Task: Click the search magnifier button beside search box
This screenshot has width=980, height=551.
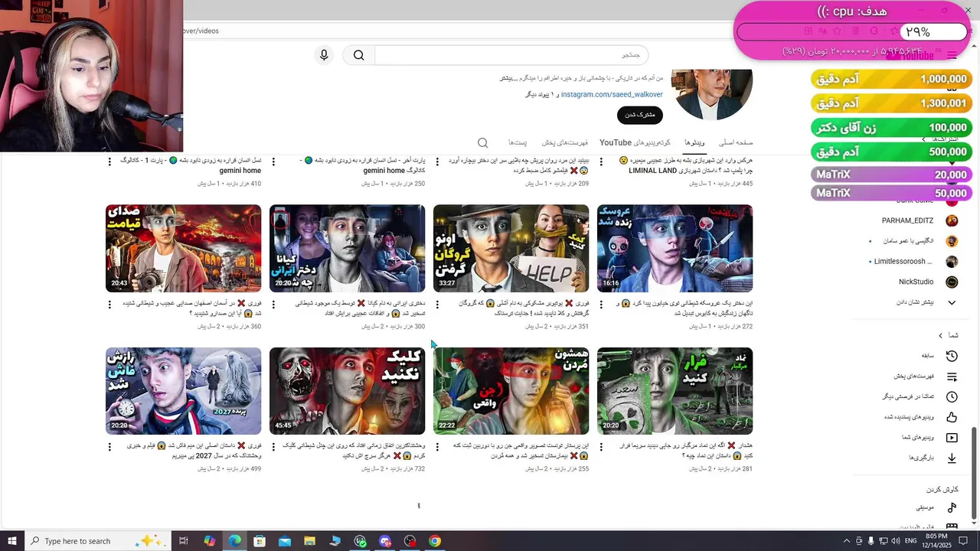Action: point(358,55)
